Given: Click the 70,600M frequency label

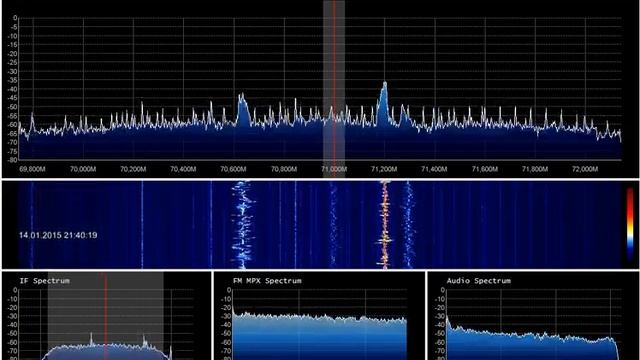Looking at the screenshot, I should point(233,169).
